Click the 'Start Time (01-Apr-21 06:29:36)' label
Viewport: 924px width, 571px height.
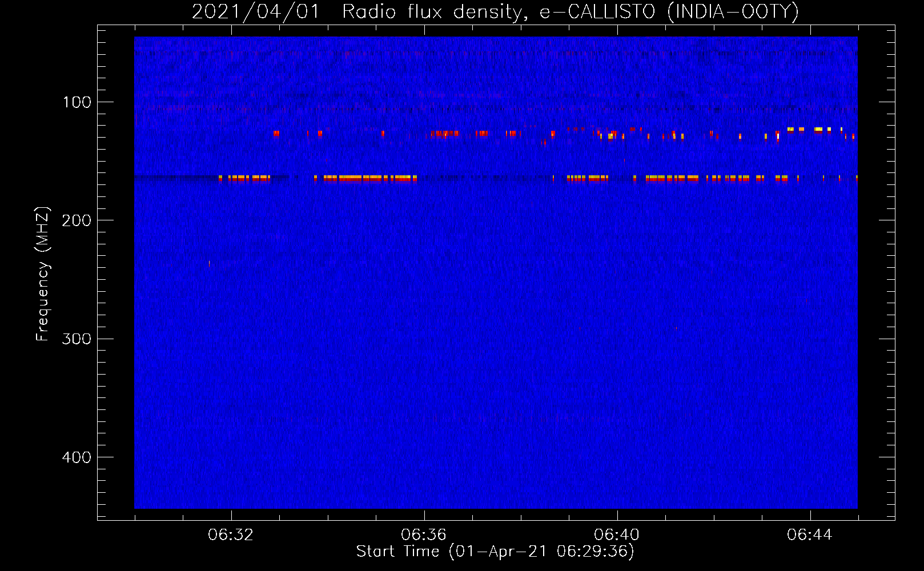click(495, 552)
